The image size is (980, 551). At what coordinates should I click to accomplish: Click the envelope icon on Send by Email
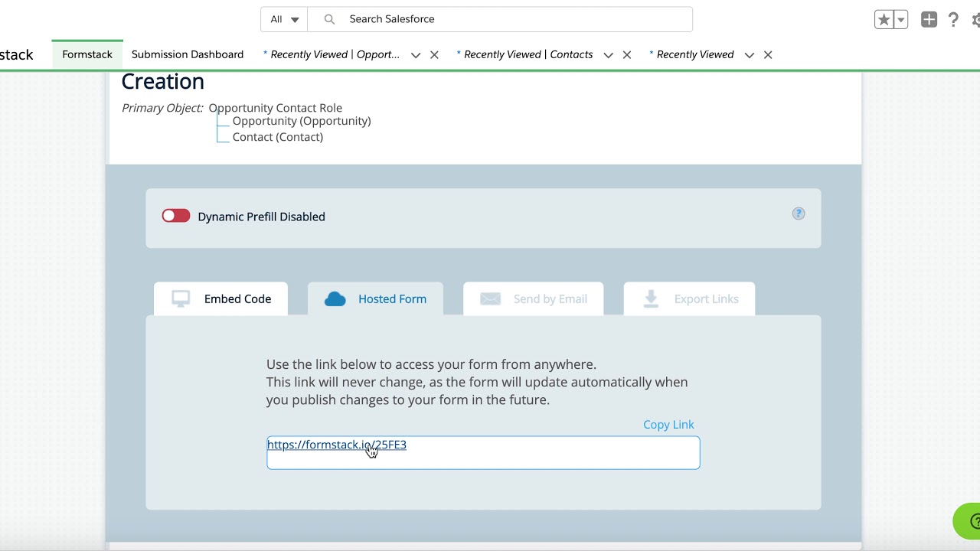490,299
